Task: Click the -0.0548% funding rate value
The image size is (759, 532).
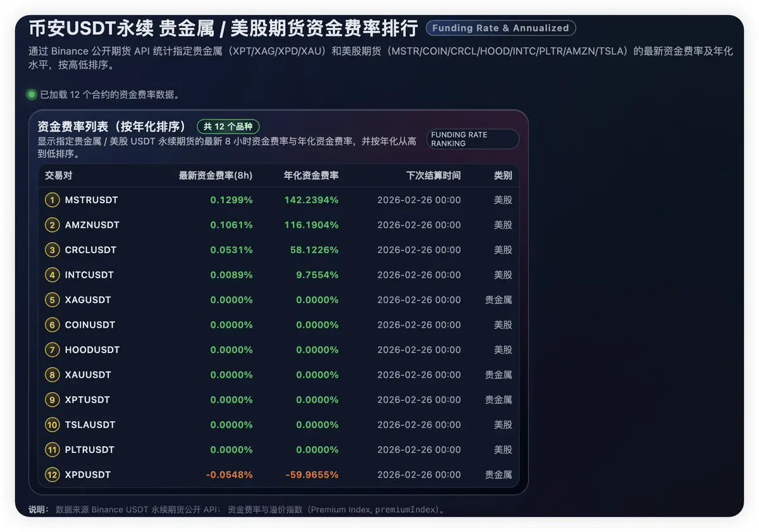Action: coord(229,475)
